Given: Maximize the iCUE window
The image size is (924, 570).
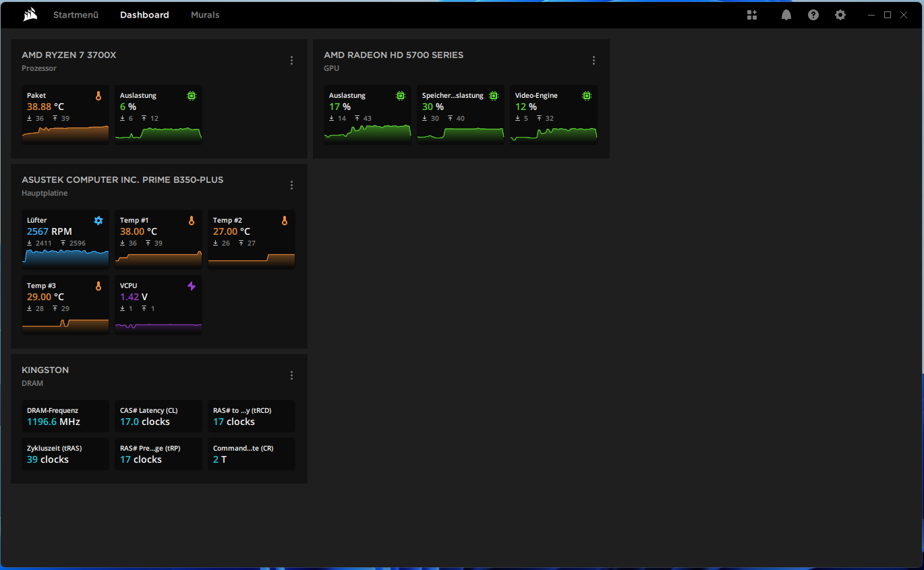Looking at the screenshot, I should 888,15.
